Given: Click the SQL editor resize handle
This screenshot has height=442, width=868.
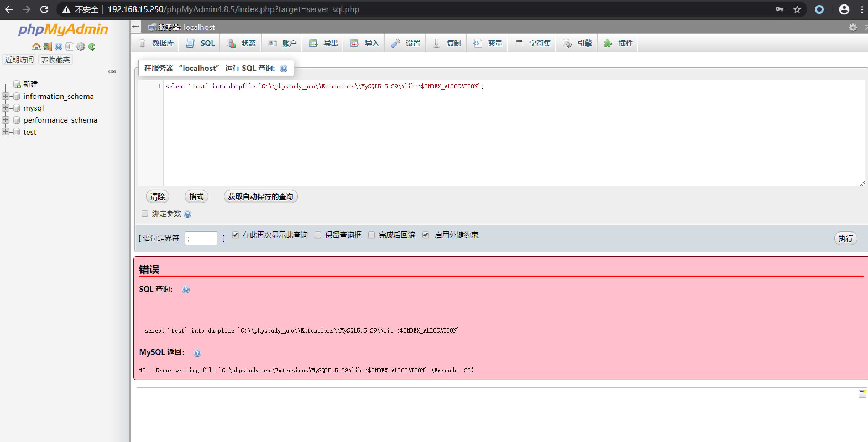Looking at the screenshot, I should 862,183.
